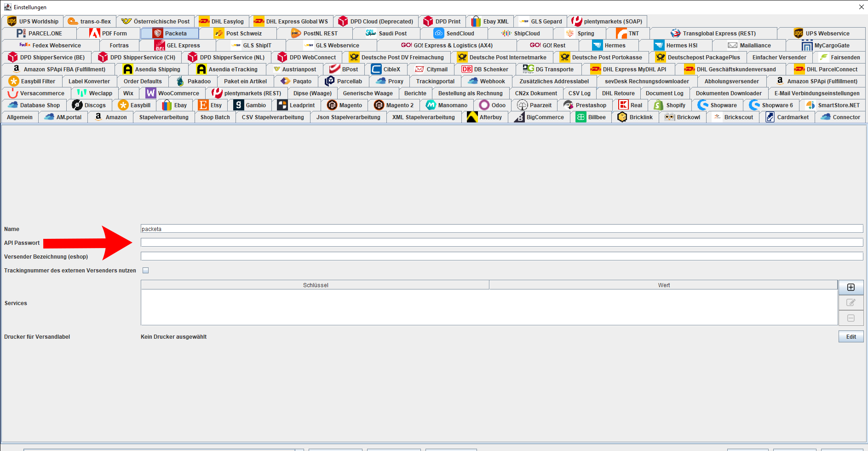This screenshot has height=451, width=868.
Task: Open the Shopify tab
Action: [x=670, y=105]
